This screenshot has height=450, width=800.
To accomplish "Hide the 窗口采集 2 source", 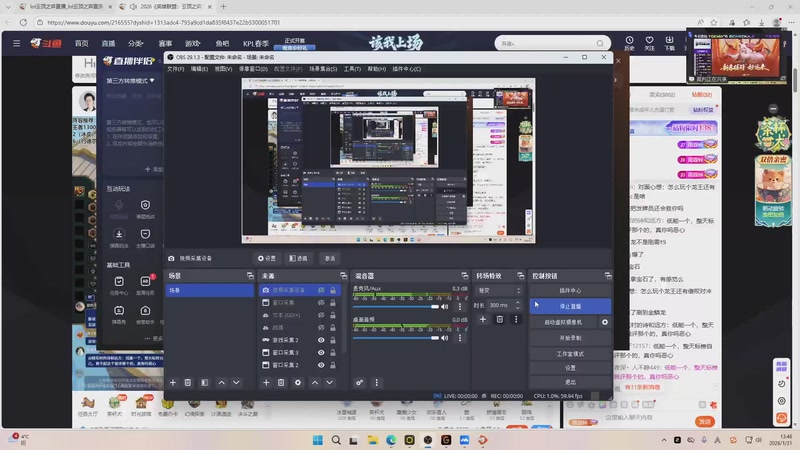I will click(321, 365).
